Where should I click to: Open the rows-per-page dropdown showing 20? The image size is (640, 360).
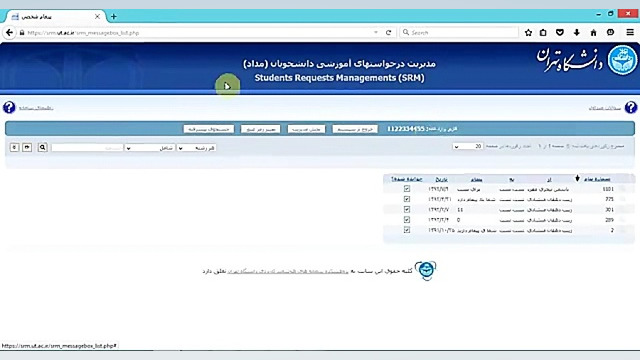tap(467, 146)
